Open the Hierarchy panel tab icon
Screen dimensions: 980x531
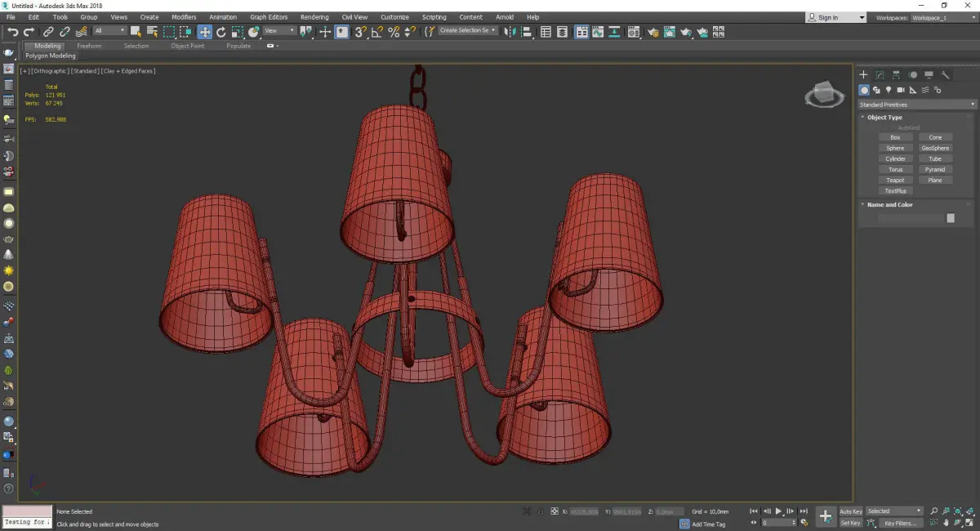pos(896,74)
